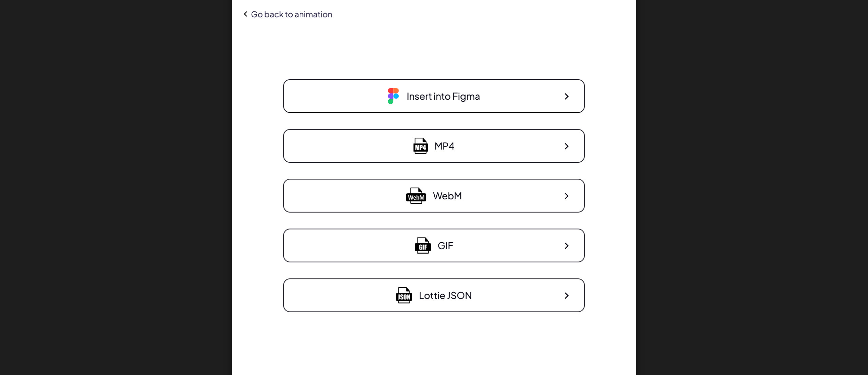Click the GIF file icon

pyautogui.click(x=423, y=245)
